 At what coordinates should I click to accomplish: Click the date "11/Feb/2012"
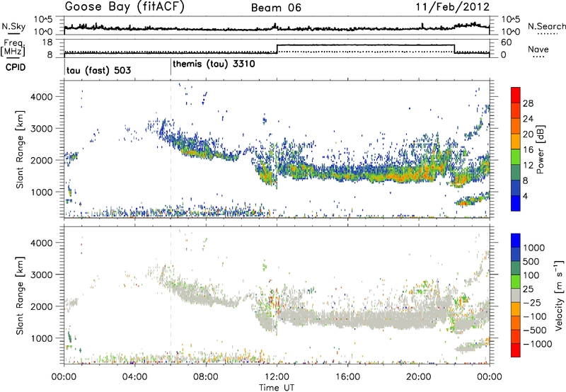[x=453, y=7]
